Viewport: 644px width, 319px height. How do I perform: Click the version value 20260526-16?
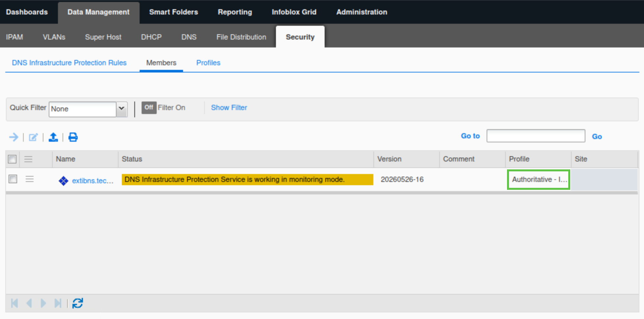(402, 179)
